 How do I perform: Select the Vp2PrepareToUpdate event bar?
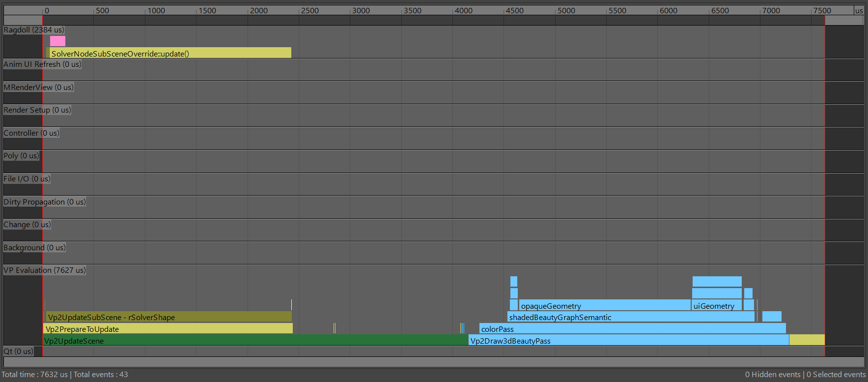[x=168, y=328]
